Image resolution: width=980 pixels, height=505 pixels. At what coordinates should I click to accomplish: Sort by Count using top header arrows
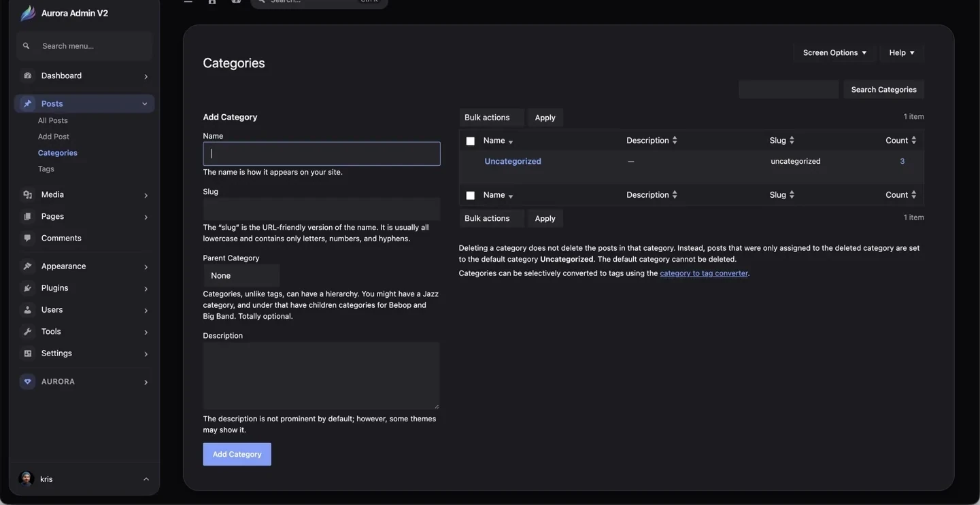[913, 140]
